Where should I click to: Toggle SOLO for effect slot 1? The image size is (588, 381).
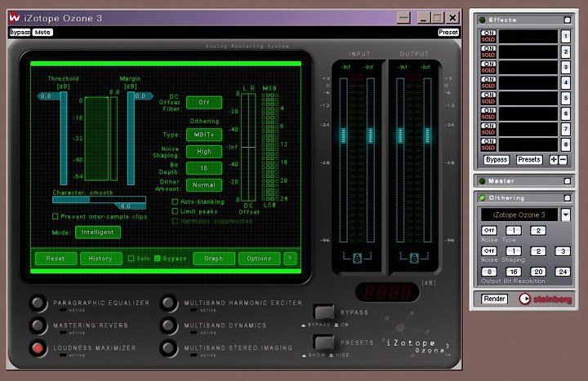[488, 40]
